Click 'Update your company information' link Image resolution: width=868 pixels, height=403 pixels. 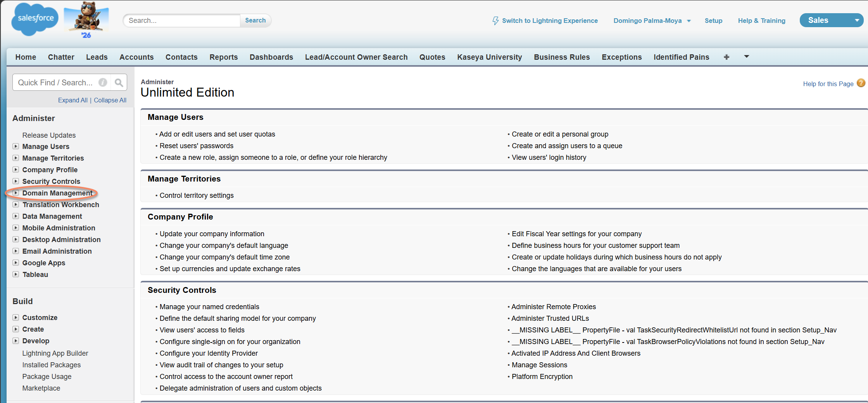click(x=212, y=233)
